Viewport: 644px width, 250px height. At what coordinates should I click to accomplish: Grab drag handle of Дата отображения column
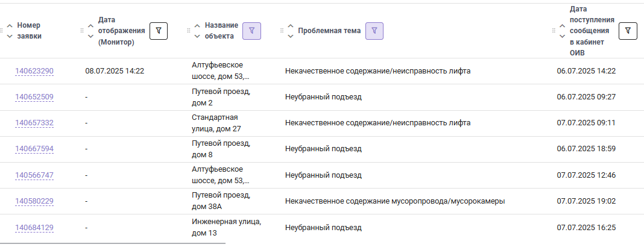[x=82, y=31]
